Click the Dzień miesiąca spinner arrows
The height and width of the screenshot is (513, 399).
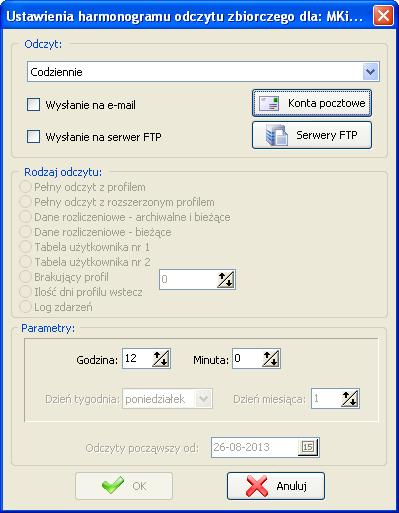tap(350, 399)
